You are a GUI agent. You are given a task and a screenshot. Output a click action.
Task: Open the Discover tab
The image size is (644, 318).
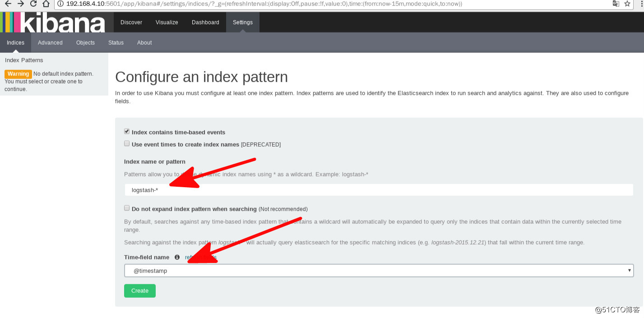point(131,22)
